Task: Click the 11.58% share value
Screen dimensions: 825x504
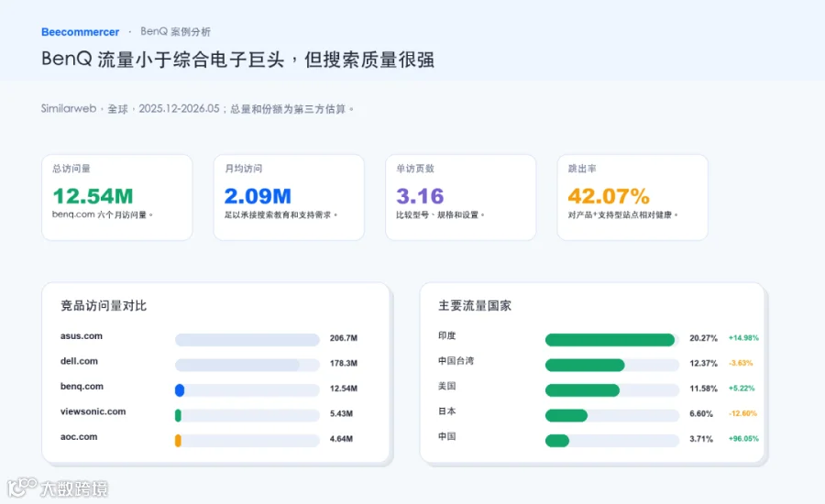Action: 703,389
